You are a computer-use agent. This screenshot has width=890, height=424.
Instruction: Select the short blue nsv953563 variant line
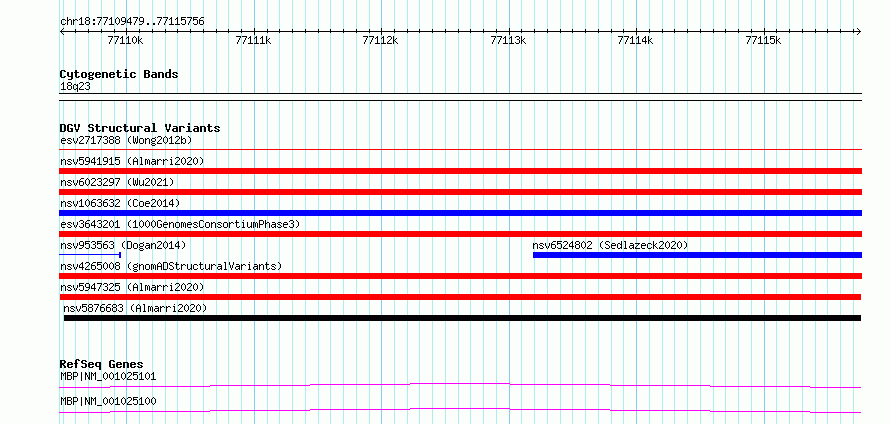pos(90,255)
